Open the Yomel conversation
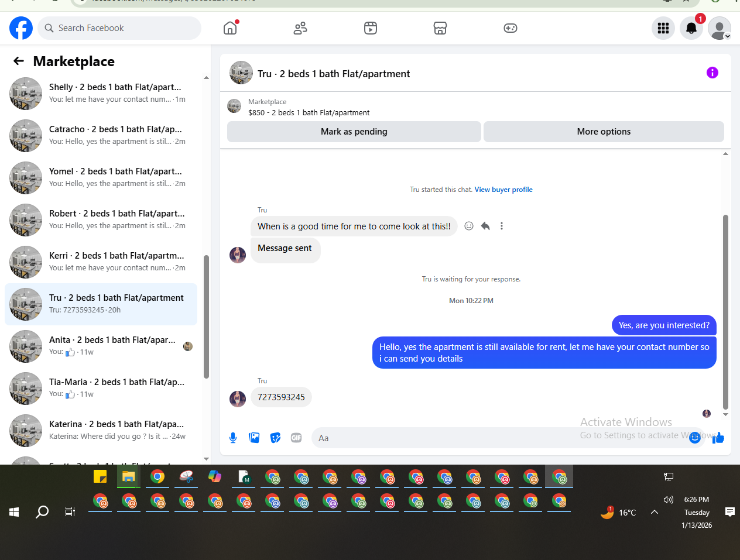Image resolution: width=740 pixels, height=560 pixels. click(x=101, y=178)
